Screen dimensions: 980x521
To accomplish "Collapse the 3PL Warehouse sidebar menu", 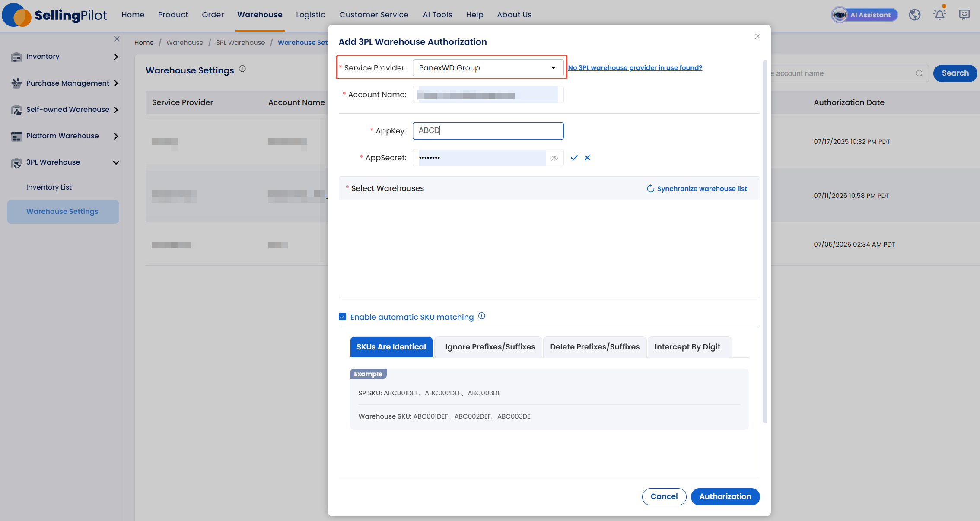I will click(116, 162).
